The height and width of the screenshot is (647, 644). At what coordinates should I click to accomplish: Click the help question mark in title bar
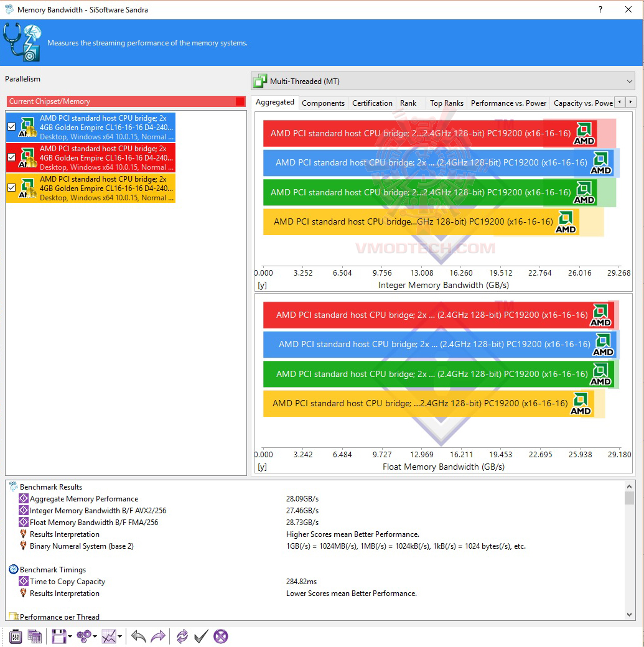click(x=600, y=9)
